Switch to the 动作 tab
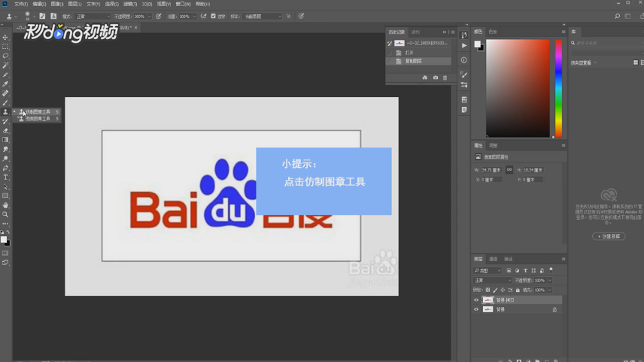This screenshot has width=644, height=362. click(x=415, y=32)
